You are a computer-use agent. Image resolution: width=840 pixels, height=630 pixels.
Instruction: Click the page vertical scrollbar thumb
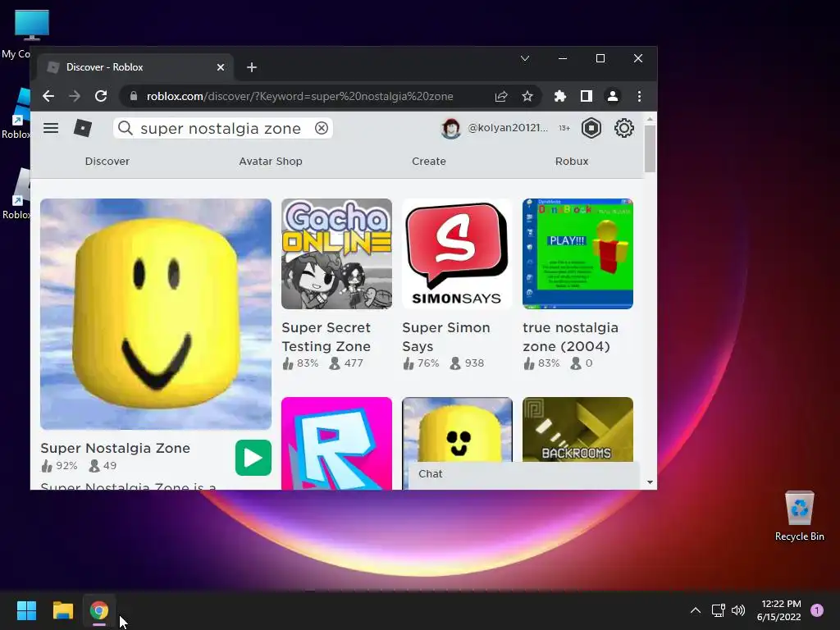[650, 149]
